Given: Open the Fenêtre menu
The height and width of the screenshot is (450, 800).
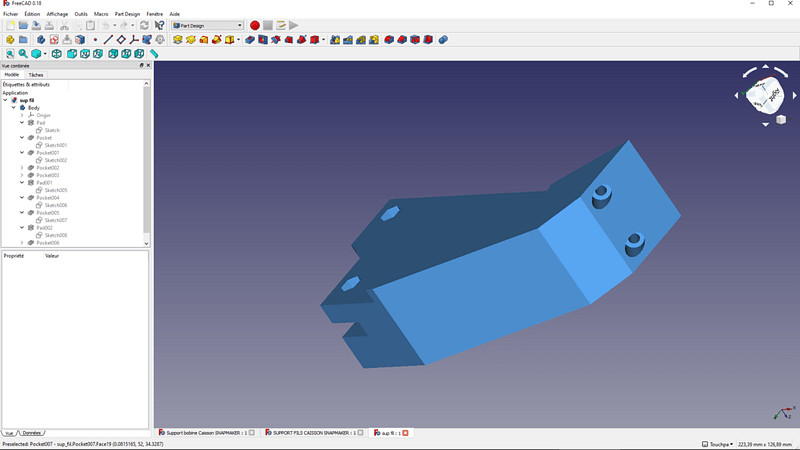Looking at the screenshot, I should coord(155,14).
